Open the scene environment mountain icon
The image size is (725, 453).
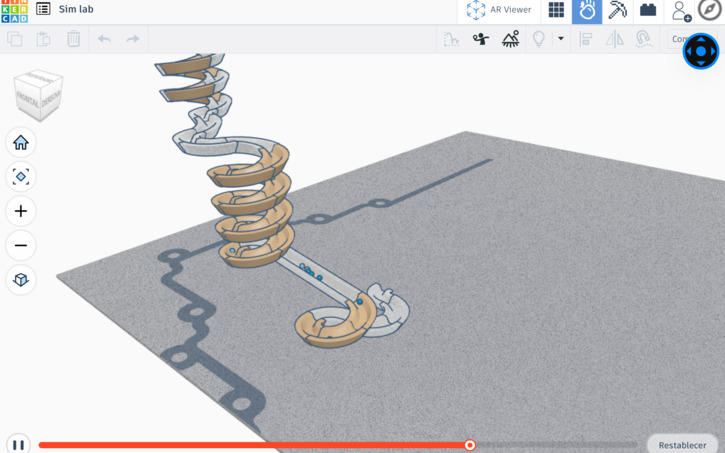(510, 39)
